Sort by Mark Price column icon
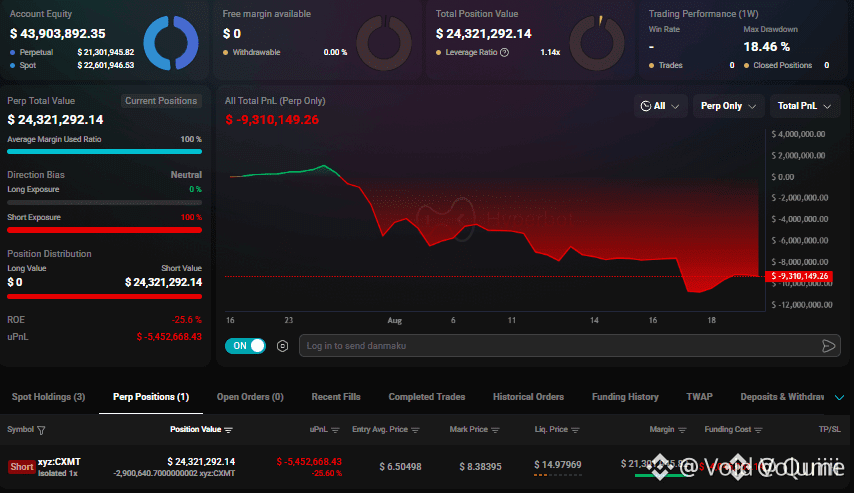This screenshot has width=854, height=493. 495,430
